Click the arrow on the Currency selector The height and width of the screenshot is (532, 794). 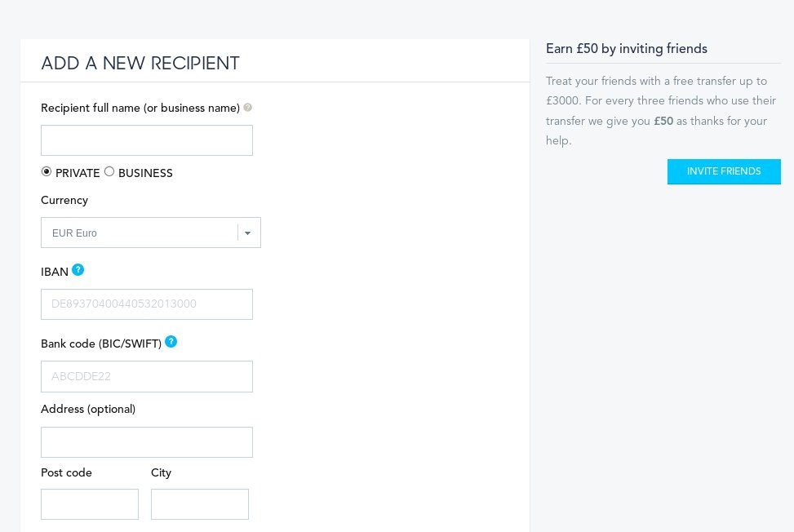coord(248,233)
